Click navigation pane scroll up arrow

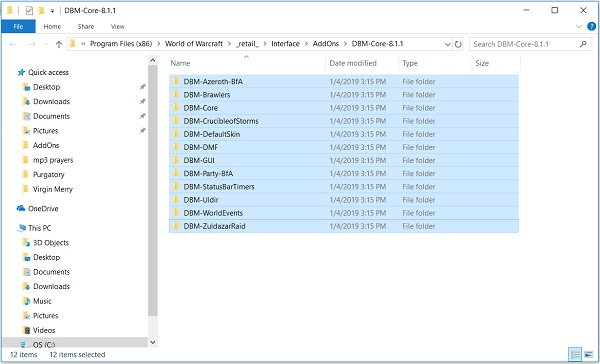click(153, 60)
